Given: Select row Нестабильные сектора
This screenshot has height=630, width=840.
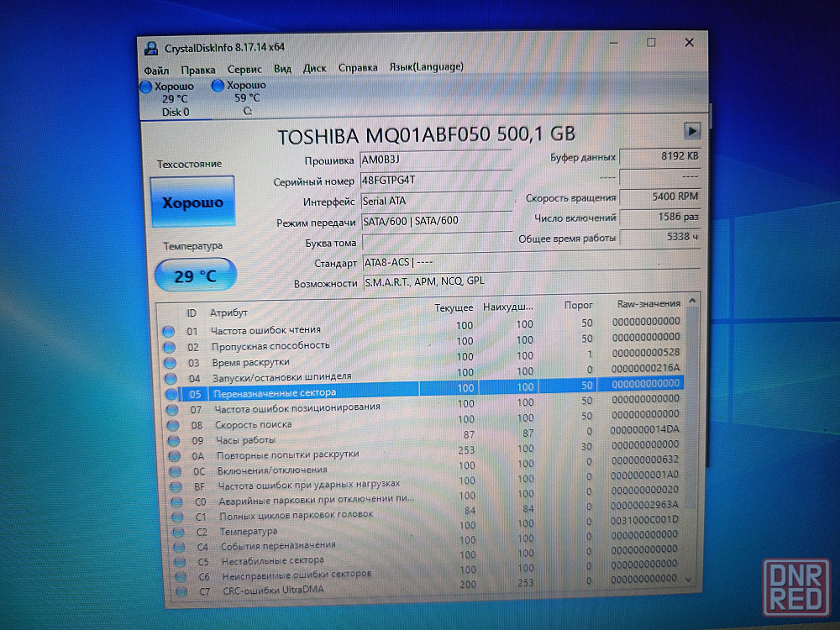Looking at the screenshot, I should pyautogui.click(x=428, y=557).
